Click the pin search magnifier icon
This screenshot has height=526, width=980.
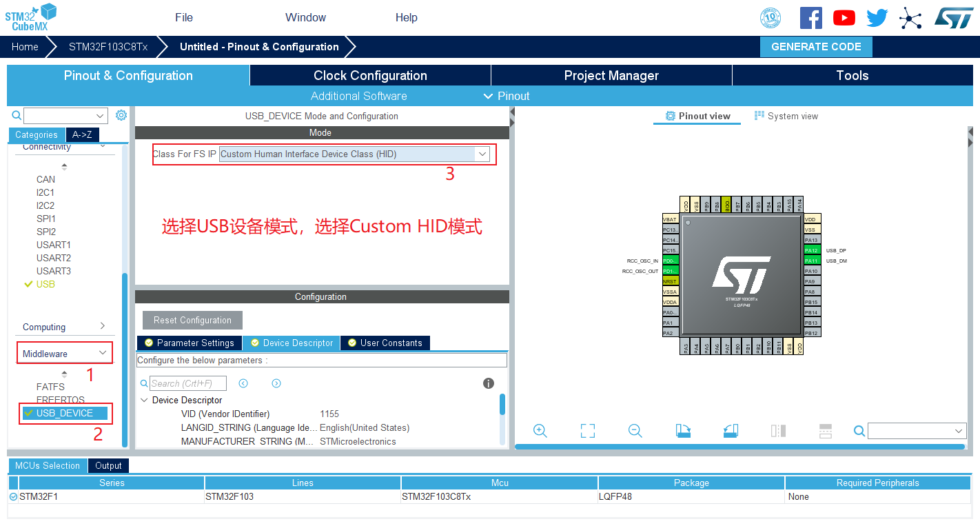pyautogui.click(x=859, y=431)
